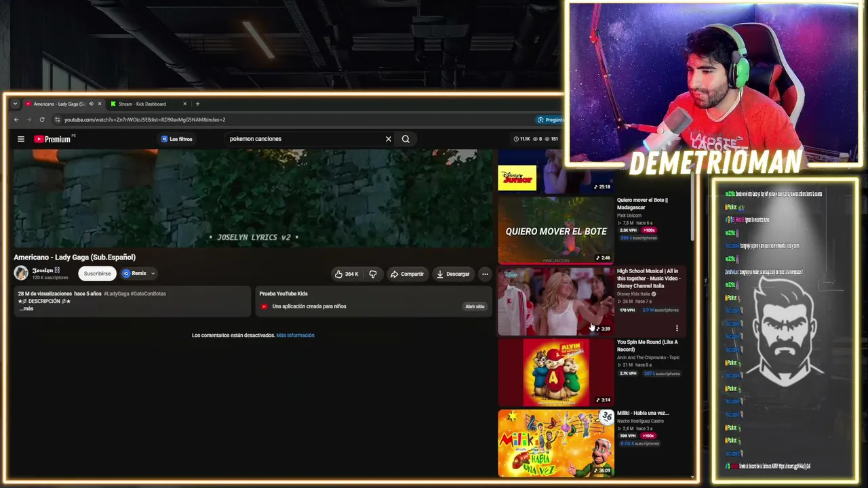Click the Prueba YouTube Kids heading
The width and height of the screenshot is (868, 488).
click(283, 294)
